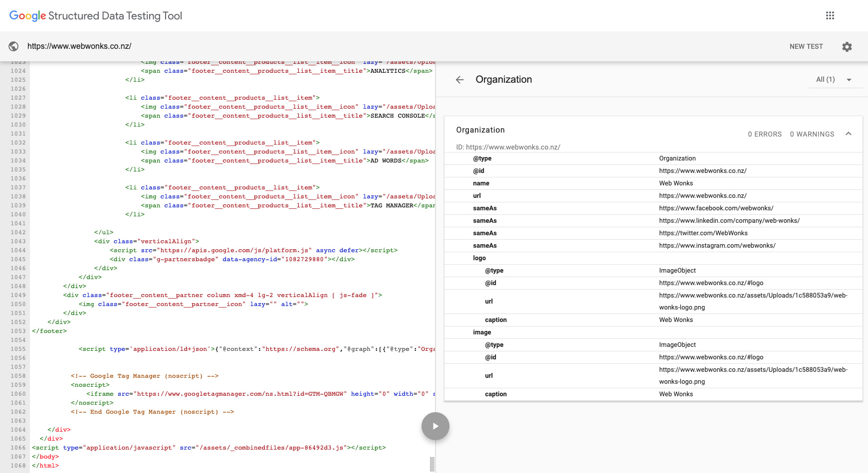Click the 0 ERRORS label
This screenshot has height=473, width=868.
pos(765,134)
